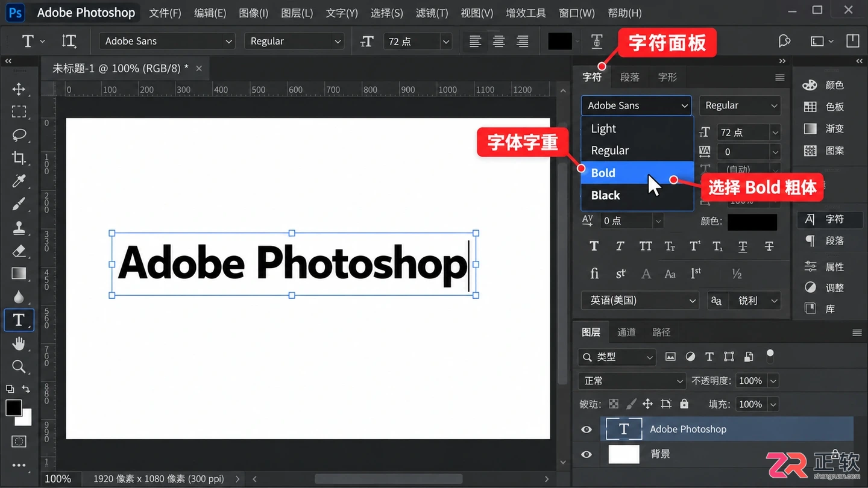Screen dimensions: 868x488
Task: Choose Light from font weight list
Action: (637, 128)
